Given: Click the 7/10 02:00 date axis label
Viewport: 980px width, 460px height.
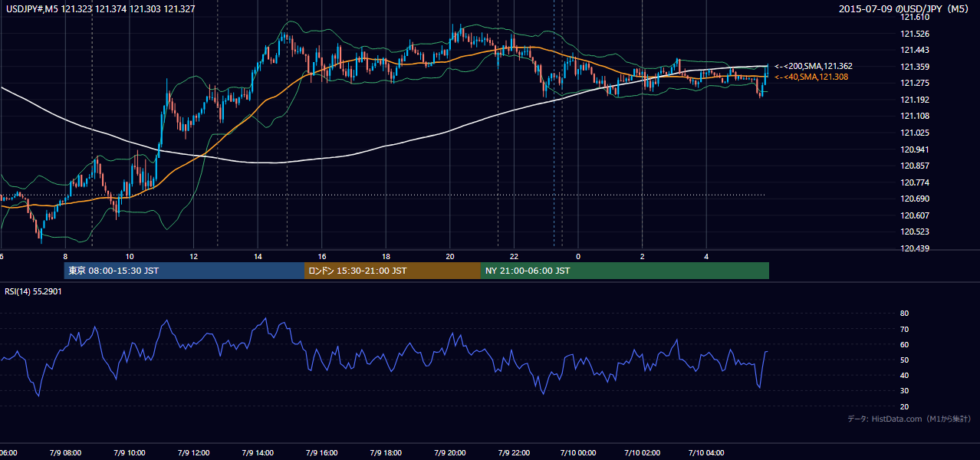Looking at the screenshot, I should tap(643, 453).
